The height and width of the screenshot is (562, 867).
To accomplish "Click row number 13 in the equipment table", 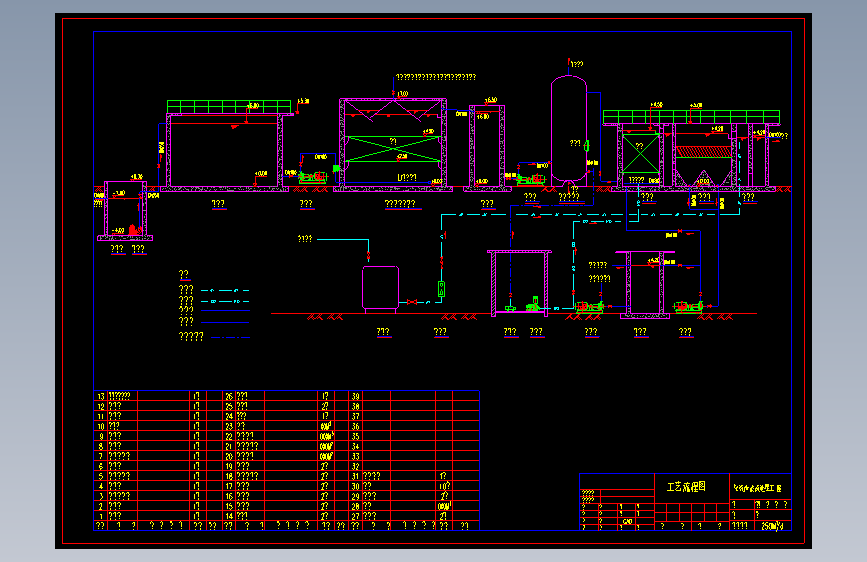I will (x=101, y=396).
